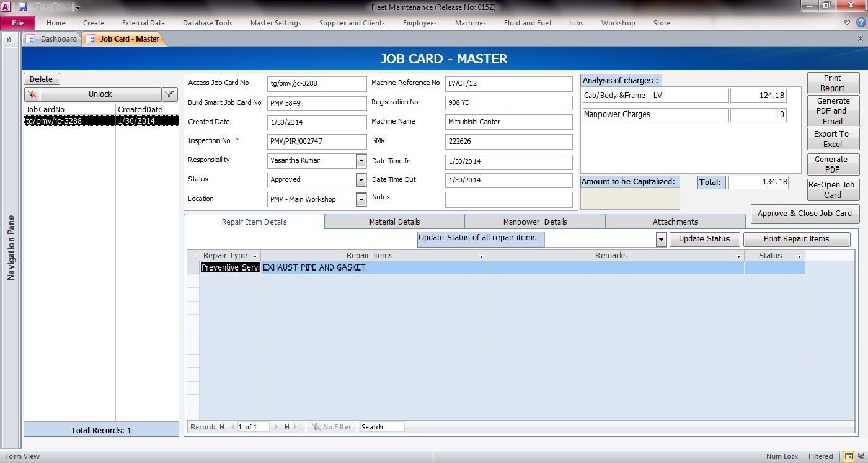Click the No Filter indicator

click(332, 427)
